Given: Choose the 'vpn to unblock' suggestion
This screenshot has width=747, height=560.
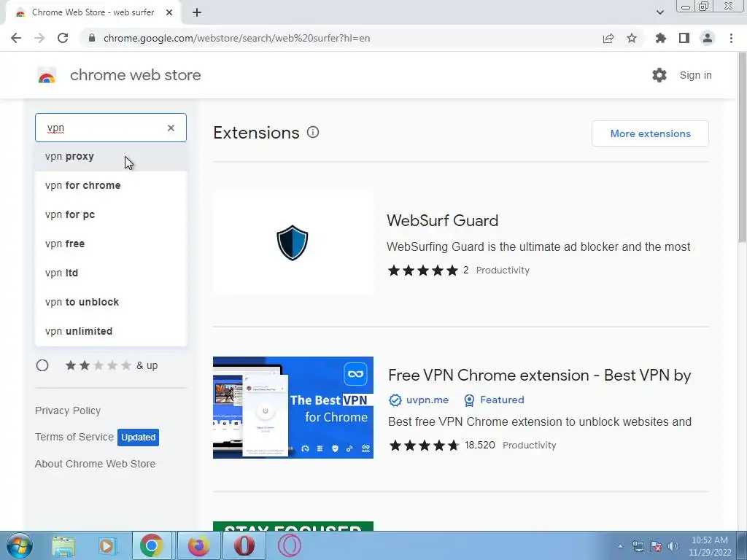Looking at the screenshot, I should pos(111,302).
